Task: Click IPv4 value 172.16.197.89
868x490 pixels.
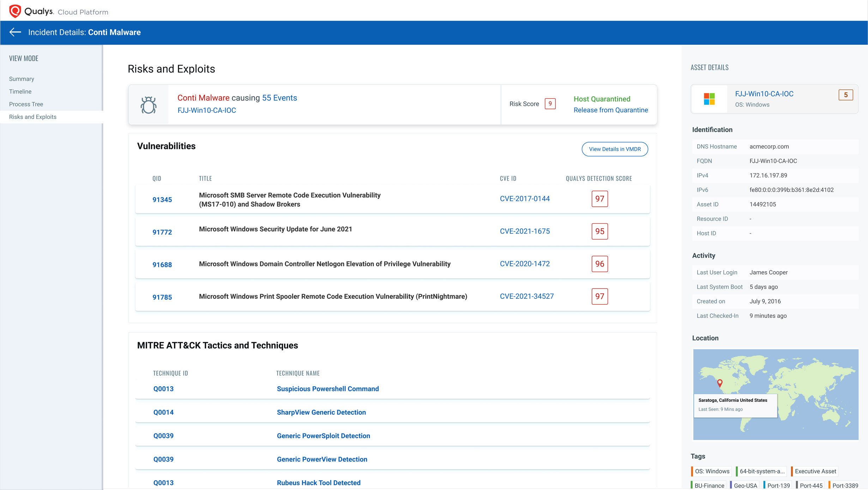Action: click(768, 175)
